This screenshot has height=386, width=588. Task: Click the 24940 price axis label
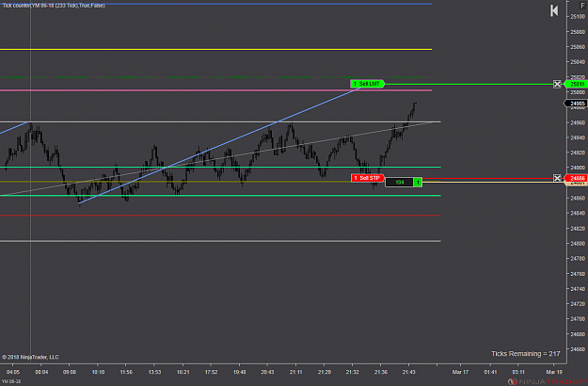pyautogui.click(x=578, y=137)
